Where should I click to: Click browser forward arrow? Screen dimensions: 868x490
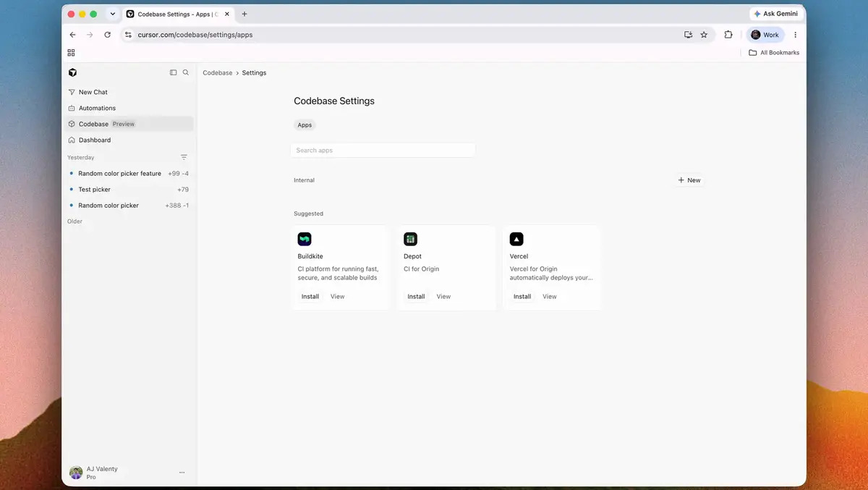click(x=90, y=35)
